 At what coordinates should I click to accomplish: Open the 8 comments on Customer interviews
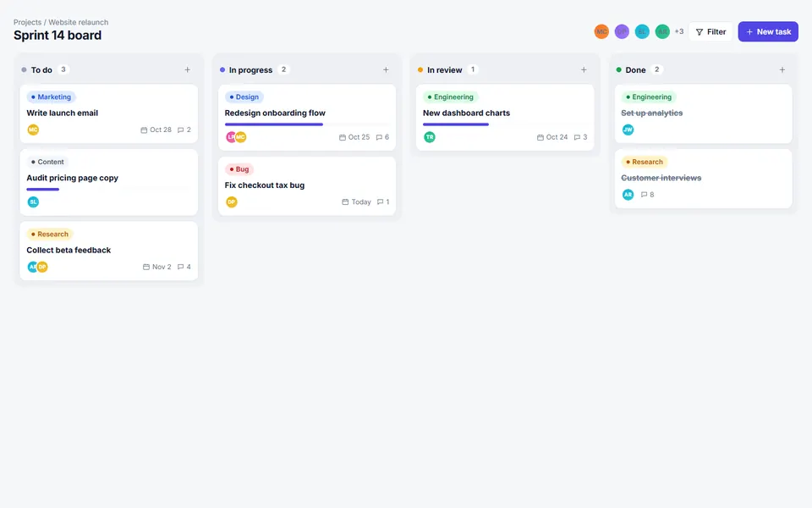pos(647,195)
